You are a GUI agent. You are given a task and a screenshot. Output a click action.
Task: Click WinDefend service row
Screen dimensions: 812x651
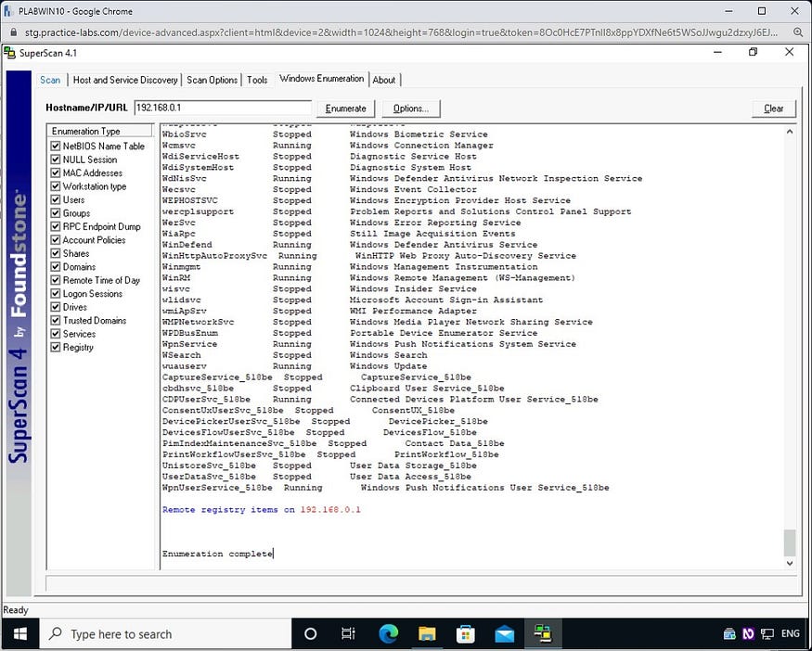tap(350, 245)
